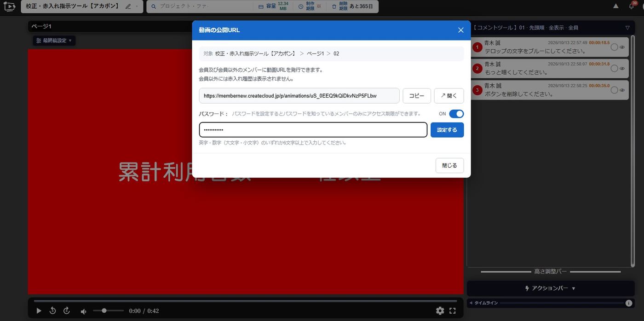Close the 動画の公開URL dialog with X
This screenshot has height=321, width=644.
[460, 30]
